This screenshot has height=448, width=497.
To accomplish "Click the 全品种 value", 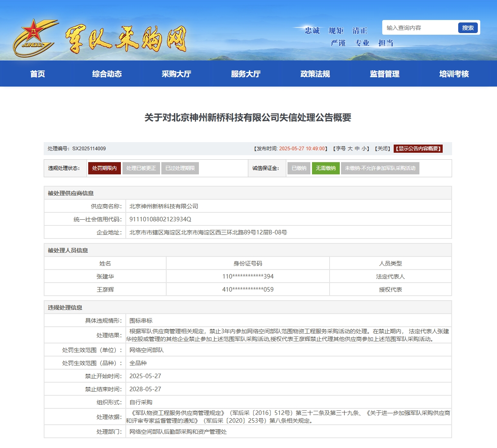I will pos(138,363).
